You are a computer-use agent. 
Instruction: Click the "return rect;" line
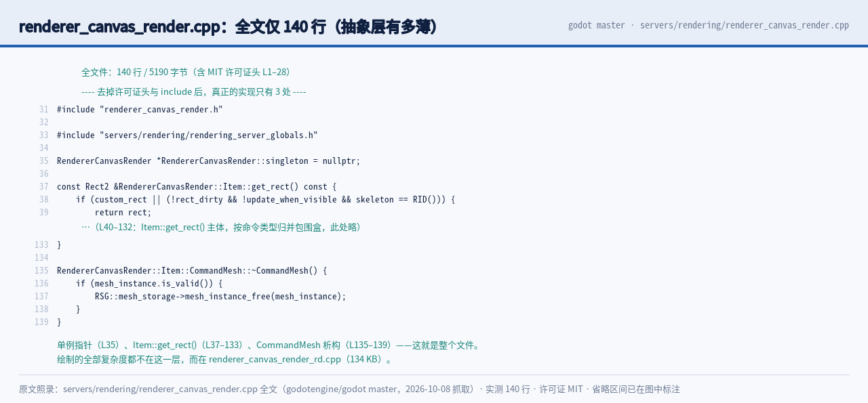tap(123, 213)
